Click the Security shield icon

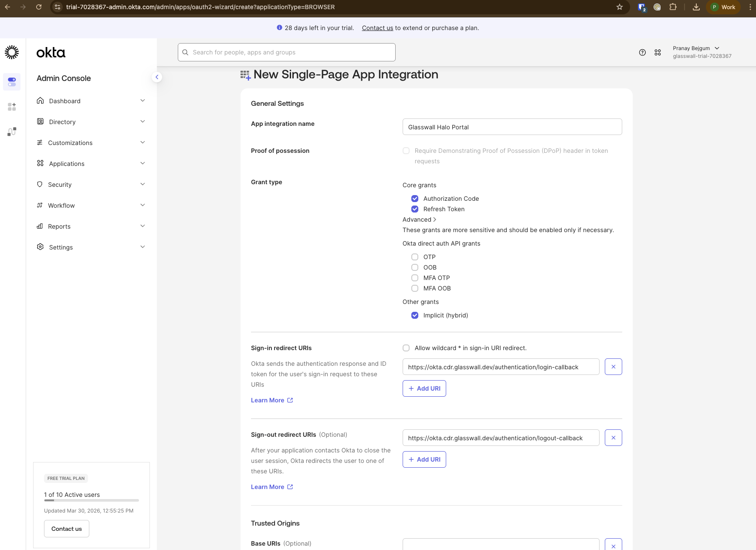[x=40, y=184]
